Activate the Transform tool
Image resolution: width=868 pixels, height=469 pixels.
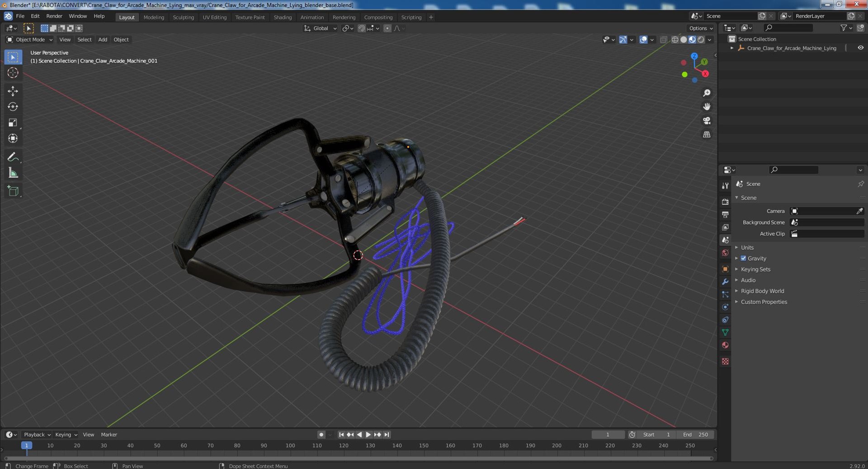coord(13,138)
